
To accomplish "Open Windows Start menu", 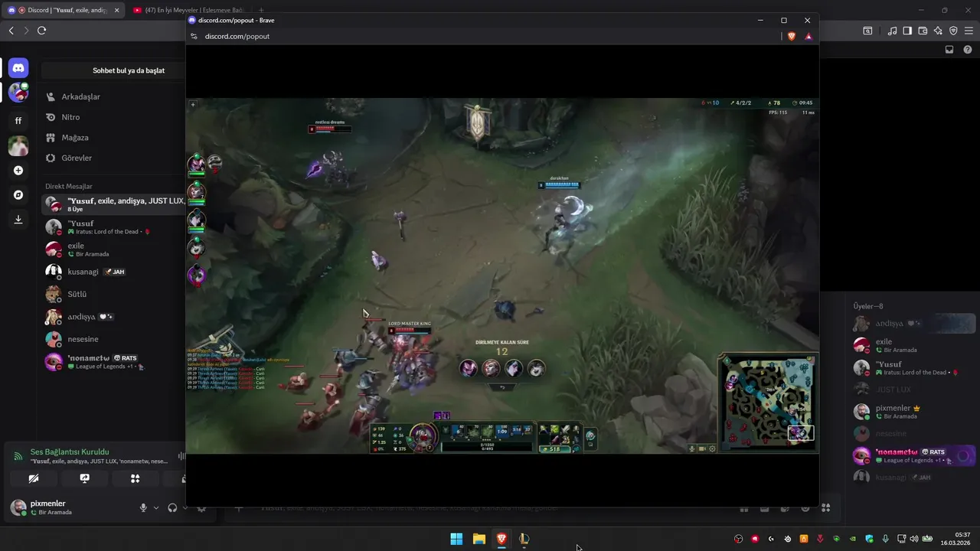I will coord(456,539).
